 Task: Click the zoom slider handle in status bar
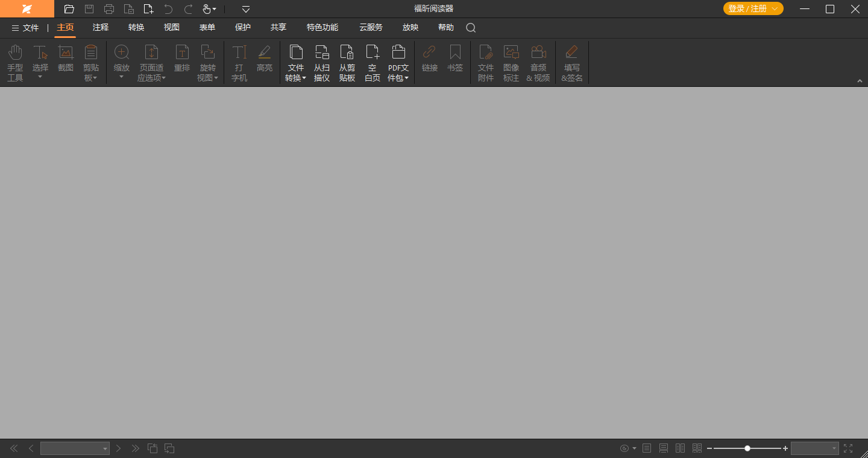click(x=747, y=448)
